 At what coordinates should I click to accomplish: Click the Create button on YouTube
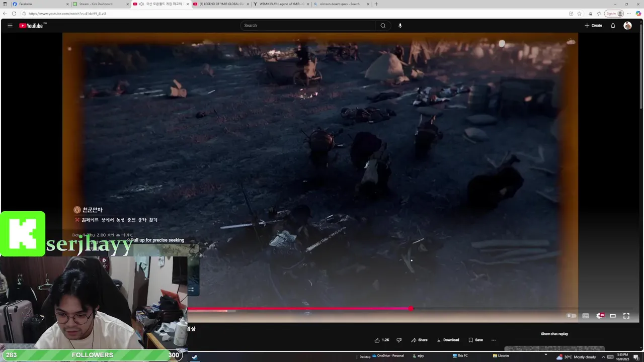pyautogui.click(x=593, y=26)
